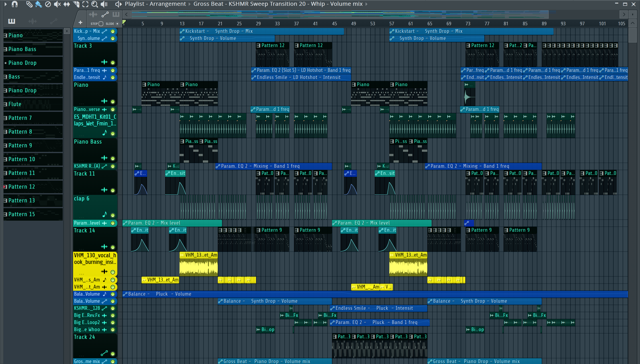This screenshot has height=364, width=640.
Task: Select the Draw pencil tool
Action: [29, 4]
